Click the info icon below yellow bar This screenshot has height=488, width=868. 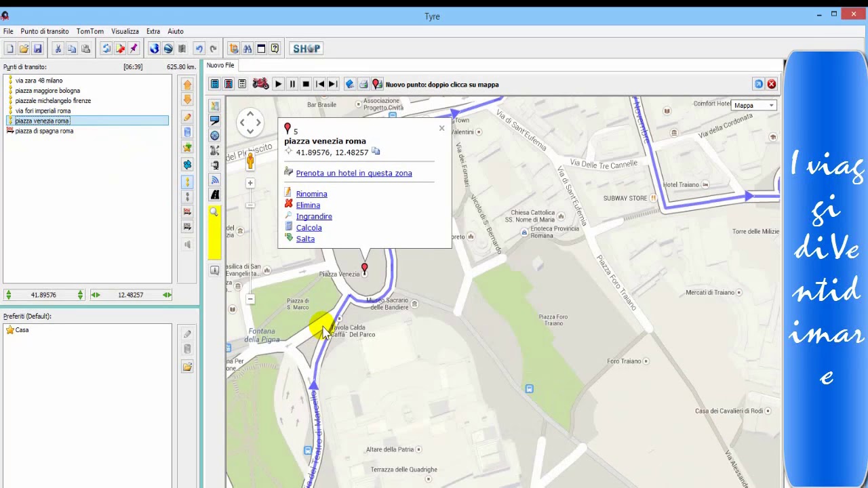(x=215, y=270)
